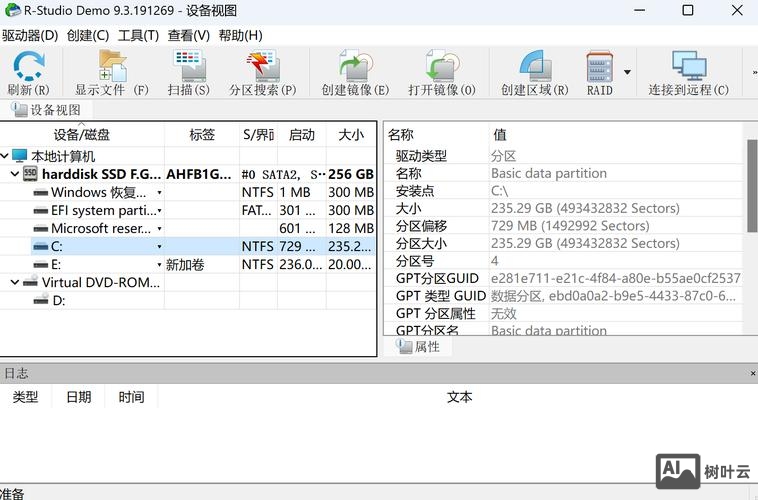Click the 标签 column header
This screenshot has height=500, width=758.
pos(202,134)
